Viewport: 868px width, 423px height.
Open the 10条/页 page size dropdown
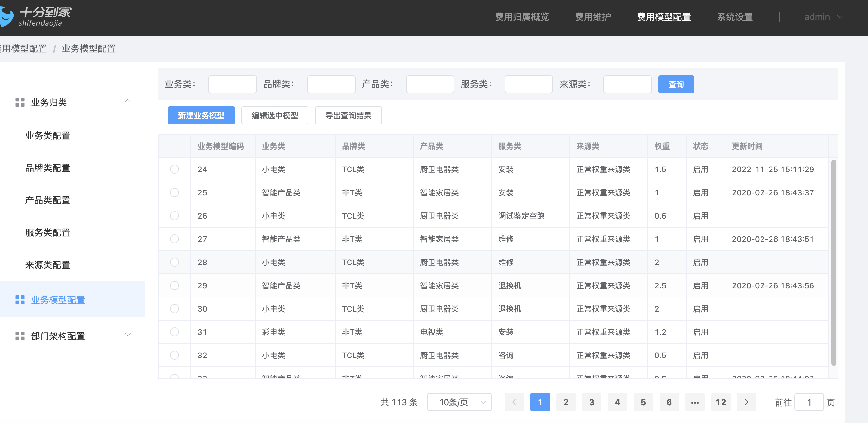click(x=459, y=402)
